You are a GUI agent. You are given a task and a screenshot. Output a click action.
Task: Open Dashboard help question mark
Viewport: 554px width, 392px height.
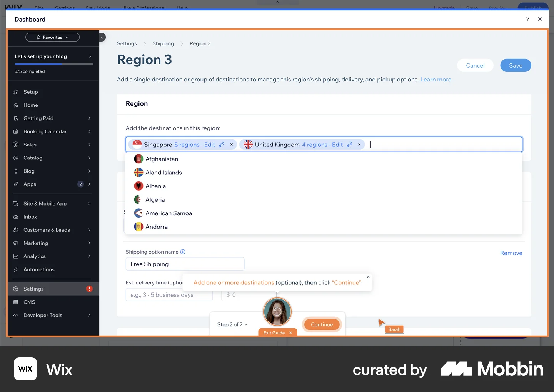pos(527,19)
